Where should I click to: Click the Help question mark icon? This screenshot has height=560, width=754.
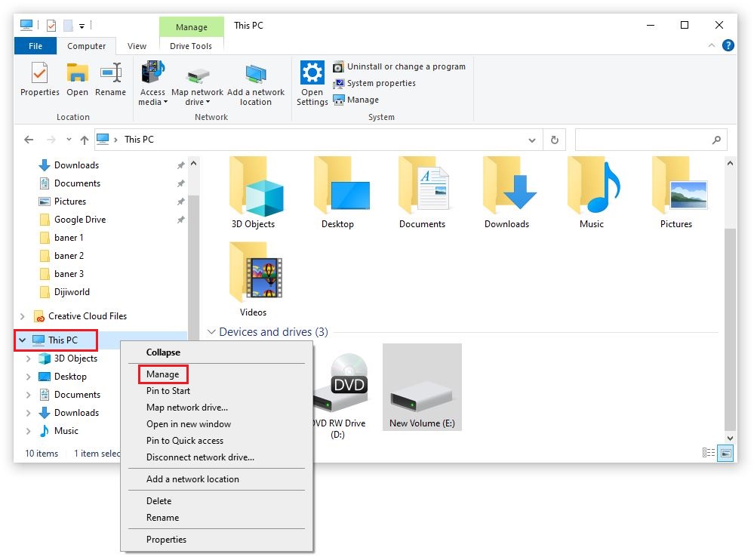[x=727, y=45]
